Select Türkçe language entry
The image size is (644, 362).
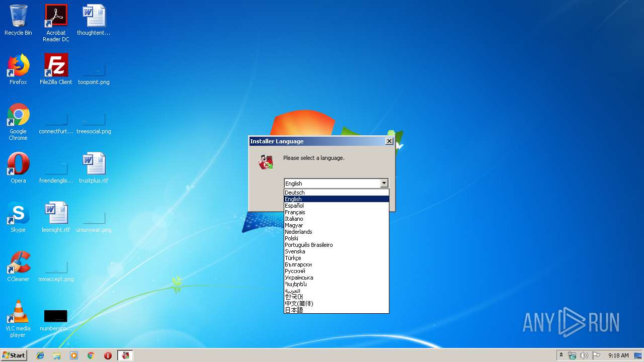[336, 258]
